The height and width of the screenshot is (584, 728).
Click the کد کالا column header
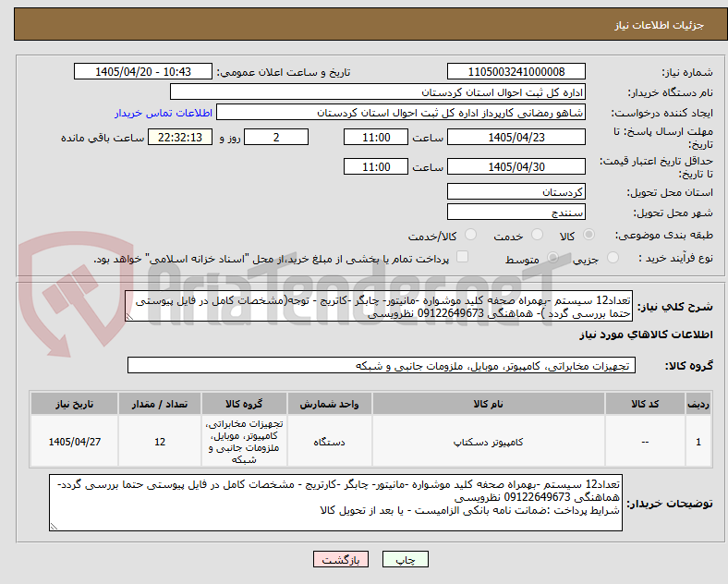tap(645, 404)
